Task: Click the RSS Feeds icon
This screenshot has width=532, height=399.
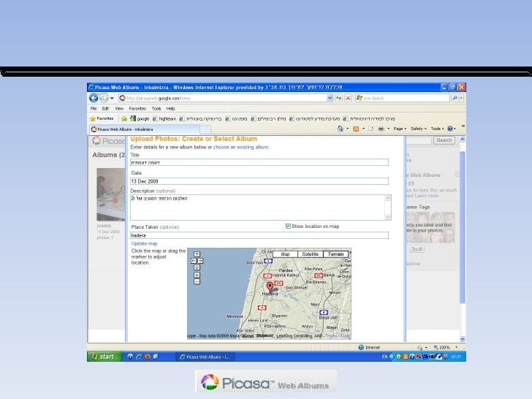Action: tap(356, 129)
